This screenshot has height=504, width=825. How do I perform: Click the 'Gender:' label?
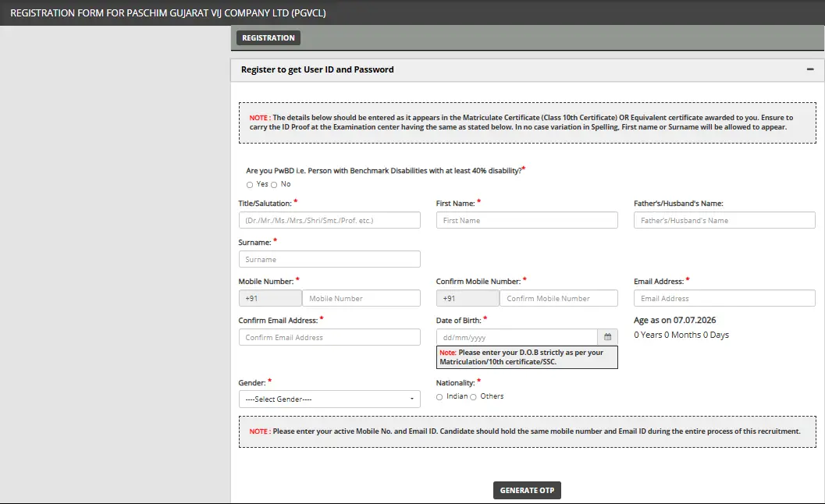tap(252, 383)
